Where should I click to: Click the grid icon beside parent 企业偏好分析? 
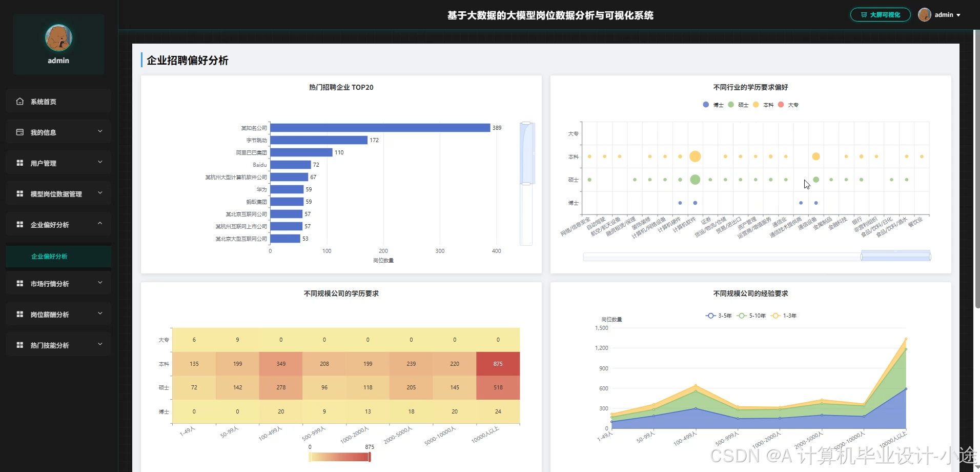20,225
